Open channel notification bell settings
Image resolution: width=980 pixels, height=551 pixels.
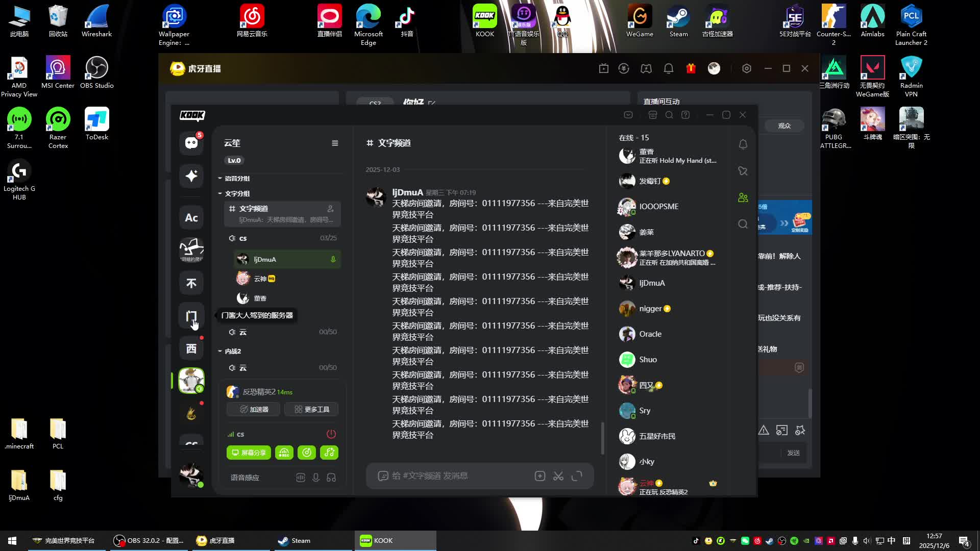(x=743, y=144)
